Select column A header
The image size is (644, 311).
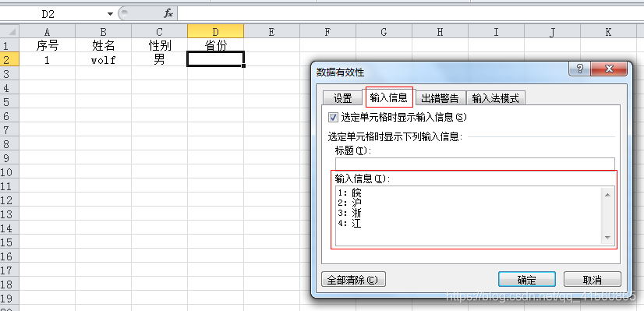point(47,32)
